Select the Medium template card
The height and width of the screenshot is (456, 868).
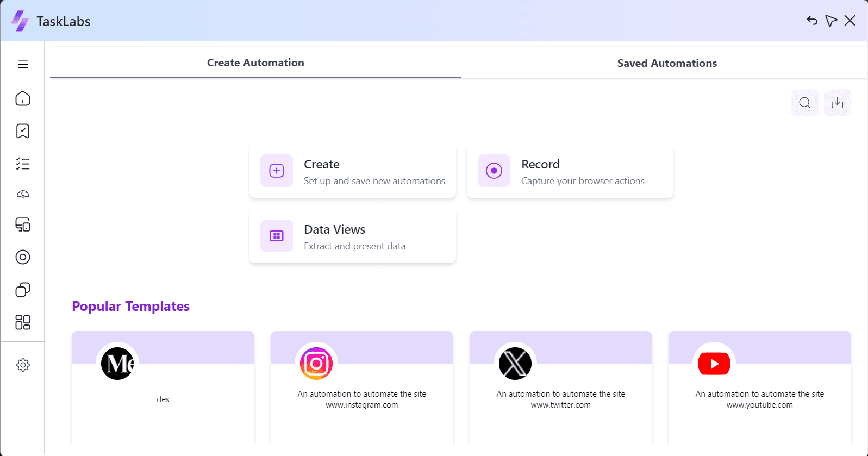tap(163, 388)
